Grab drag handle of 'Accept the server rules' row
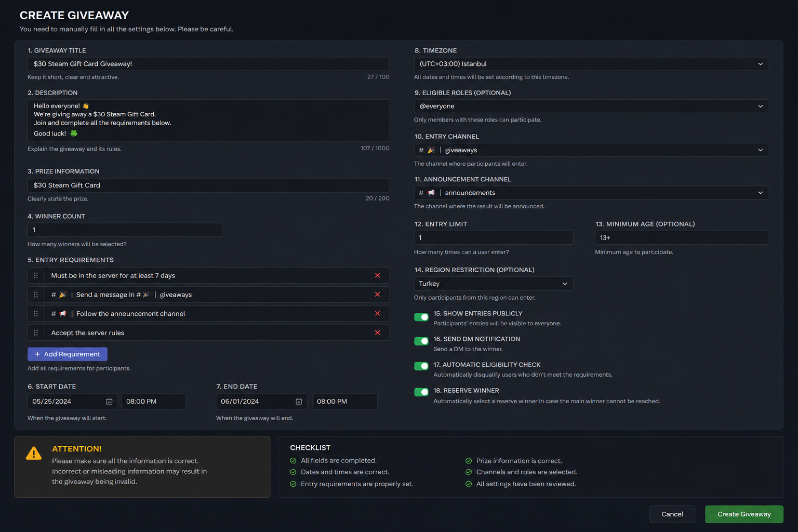 point(36,332)
